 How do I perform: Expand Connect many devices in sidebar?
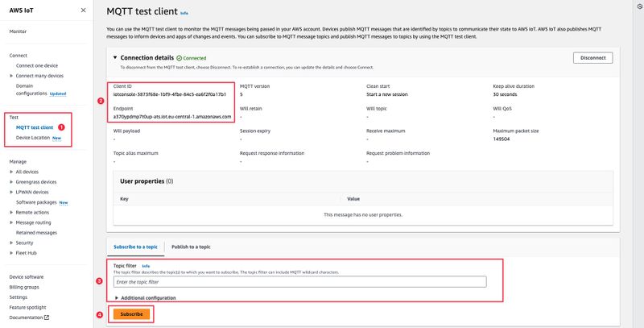pos(10,76)
